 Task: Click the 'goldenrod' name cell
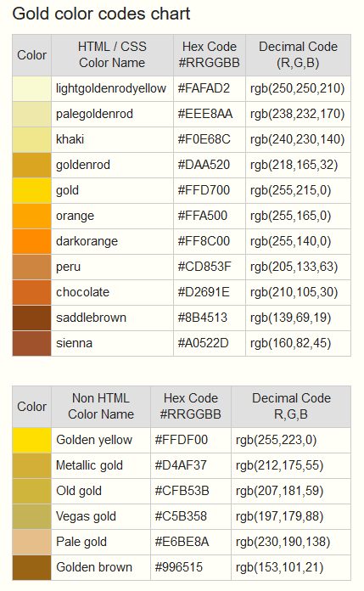click(112, 165)
